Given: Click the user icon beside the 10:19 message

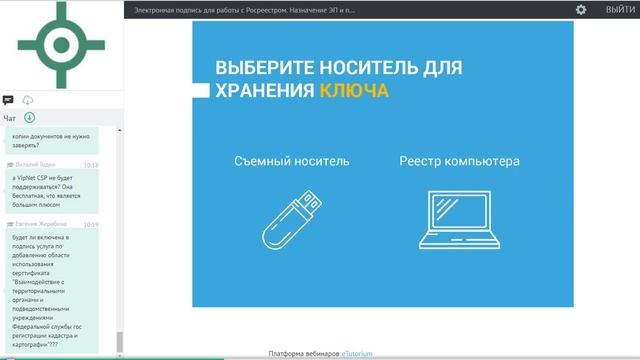Looking at the screenshot, I should (x=10, y=224).
